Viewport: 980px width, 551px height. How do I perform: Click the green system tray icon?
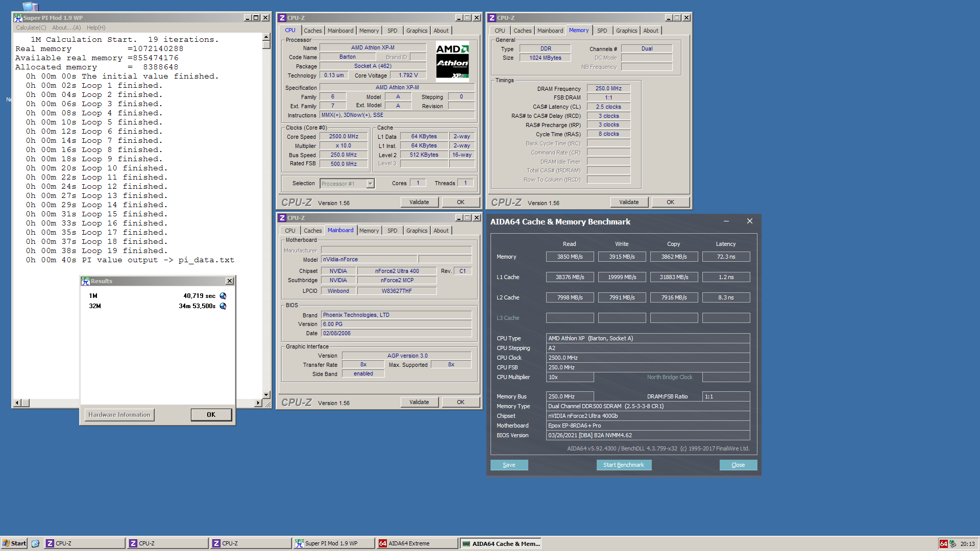pyautogui.click(x=952, y=544)
